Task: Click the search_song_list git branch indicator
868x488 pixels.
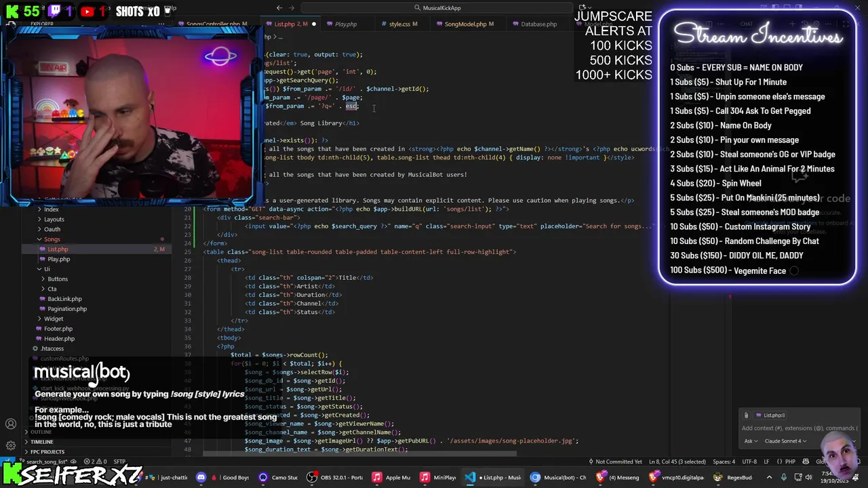Action: [x=47, y=462]
